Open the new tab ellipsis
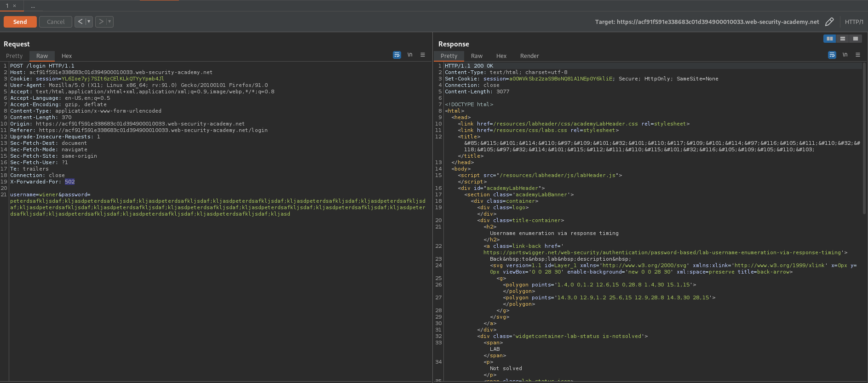The image size is (868, 383). [x=33, y=6]
